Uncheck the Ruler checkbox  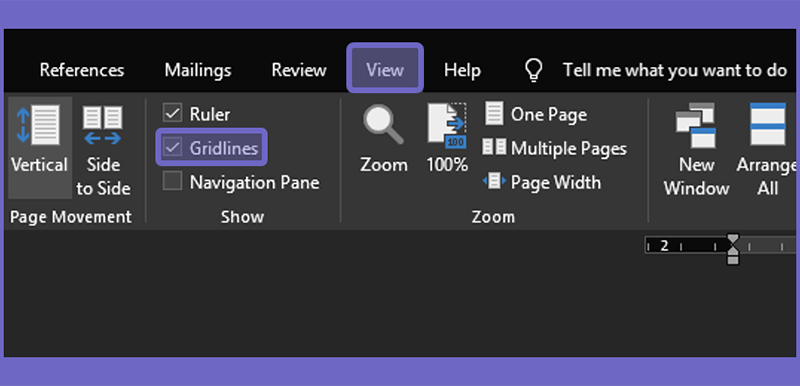172,113
